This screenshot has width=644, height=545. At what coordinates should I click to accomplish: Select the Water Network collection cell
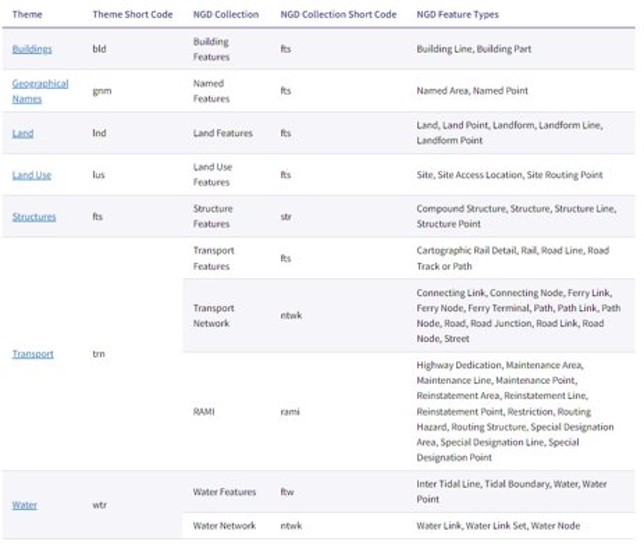tap(224, 525)
